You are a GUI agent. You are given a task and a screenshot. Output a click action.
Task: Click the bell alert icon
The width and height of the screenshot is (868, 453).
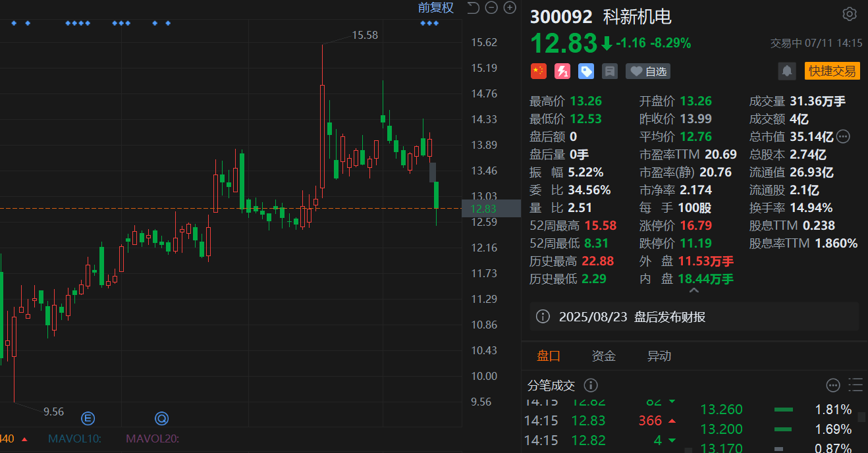(x=787, y=71)
